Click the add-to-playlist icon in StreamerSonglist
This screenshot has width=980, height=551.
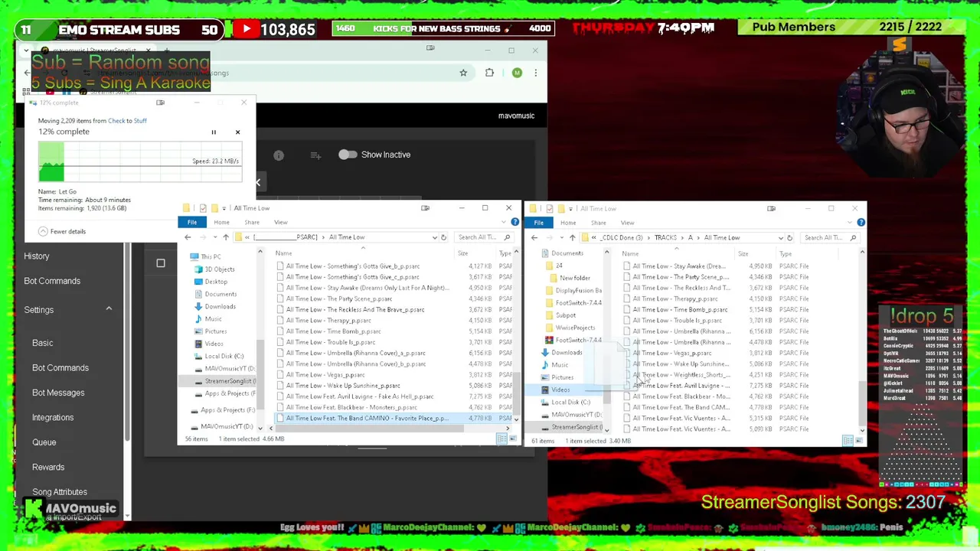tap(315, 155)
